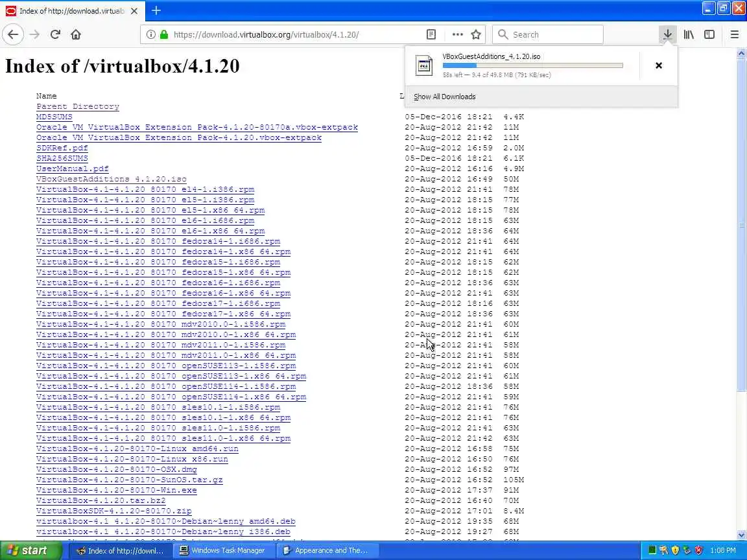Open a new browser tab
747x560 pixels.
coord(156,10)
